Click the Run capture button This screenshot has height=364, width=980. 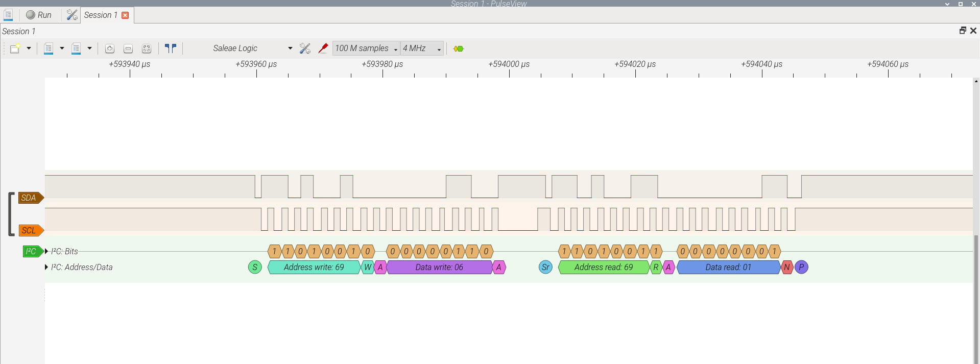[39, 15]
